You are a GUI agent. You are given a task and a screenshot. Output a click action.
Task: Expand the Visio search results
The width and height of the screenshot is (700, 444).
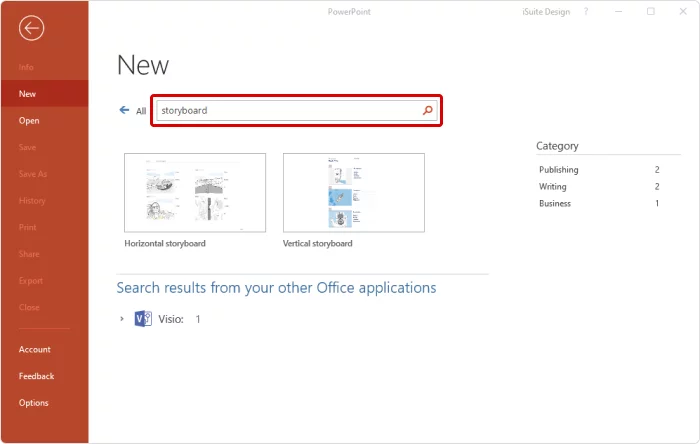[x=122, y=319]
